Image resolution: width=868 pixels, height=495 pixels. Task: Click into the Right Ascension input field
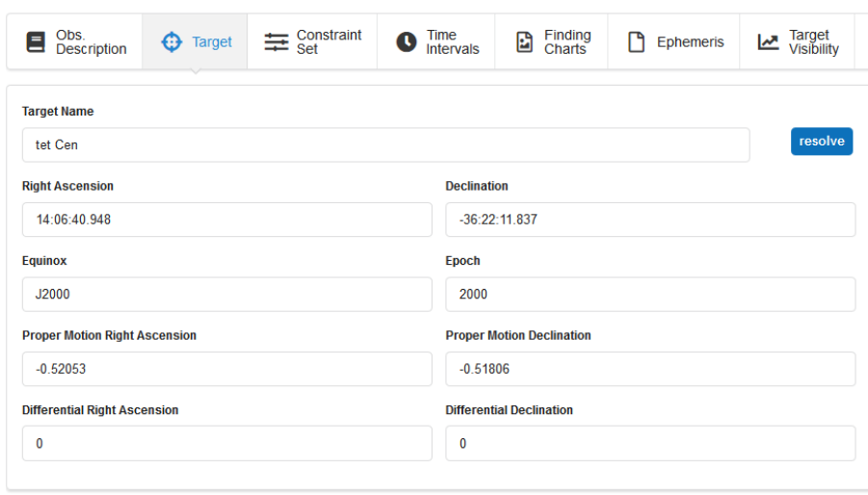point(226,220)
